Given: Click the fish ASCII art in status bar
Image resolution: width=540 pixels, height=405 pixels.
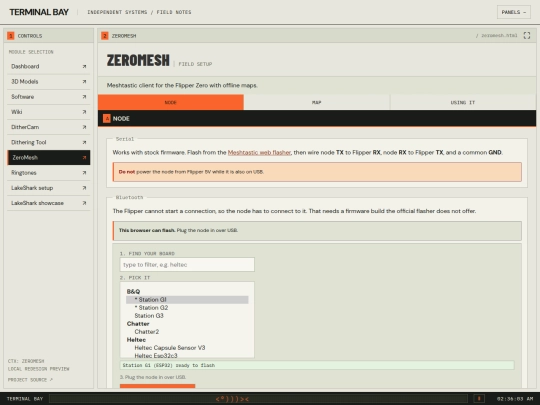Looking at the screenshot, I should 232,399.
